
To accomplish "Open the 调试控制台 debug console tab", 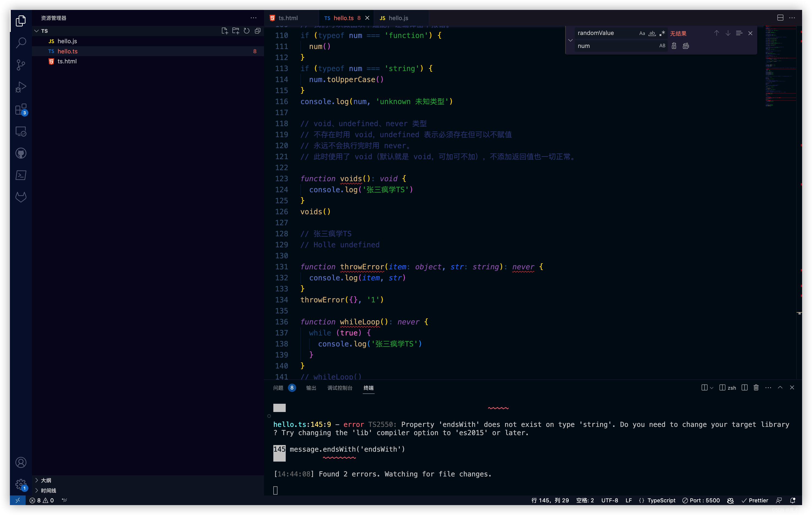I will [x=340, y=387].
